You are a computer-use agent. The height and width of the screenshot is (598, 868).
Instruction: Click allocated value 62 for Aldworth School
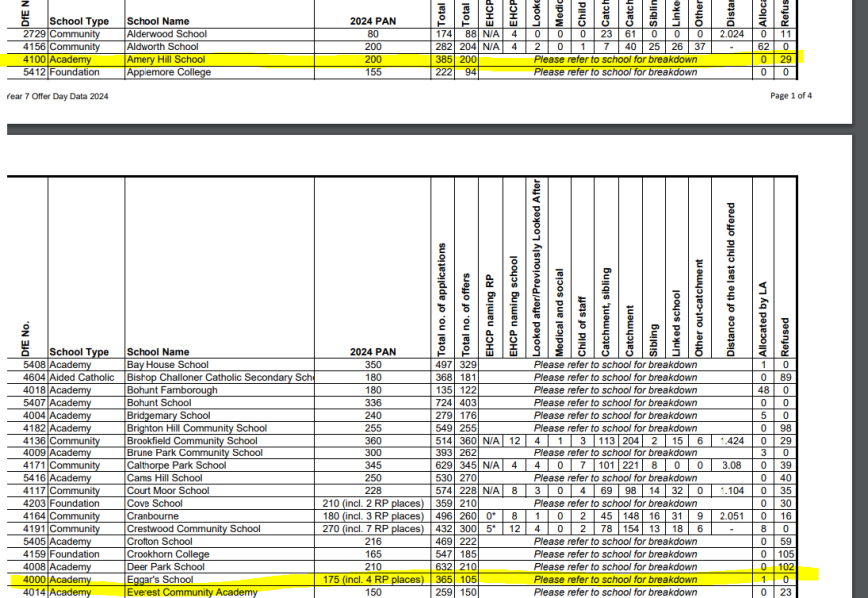764,47
